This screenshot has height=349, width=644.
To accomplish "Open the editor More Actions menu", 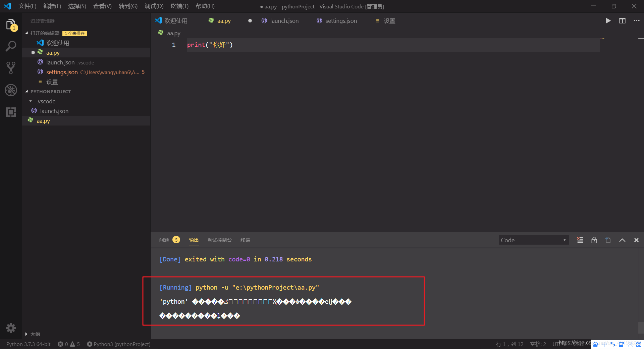I will [x=637, y=21].
